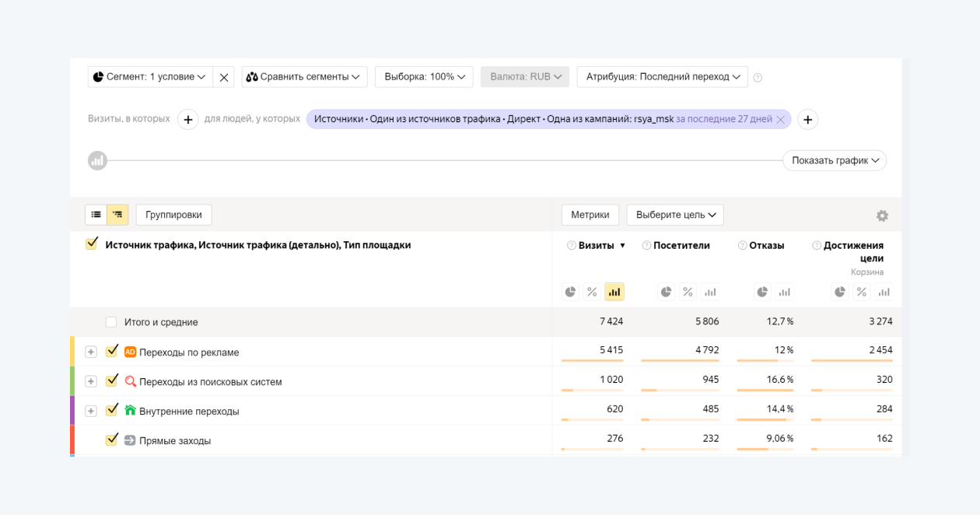Viewport: 980px width, 515px height.
Task: Click the Группировки button
Action: [173, 215]
